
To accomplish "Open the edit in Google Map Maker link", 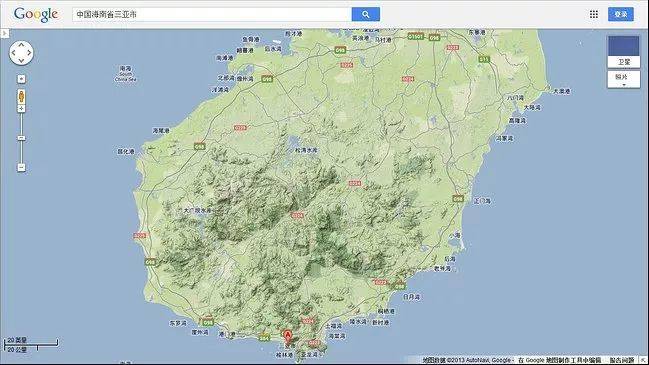I will click(x=560, y=360).
